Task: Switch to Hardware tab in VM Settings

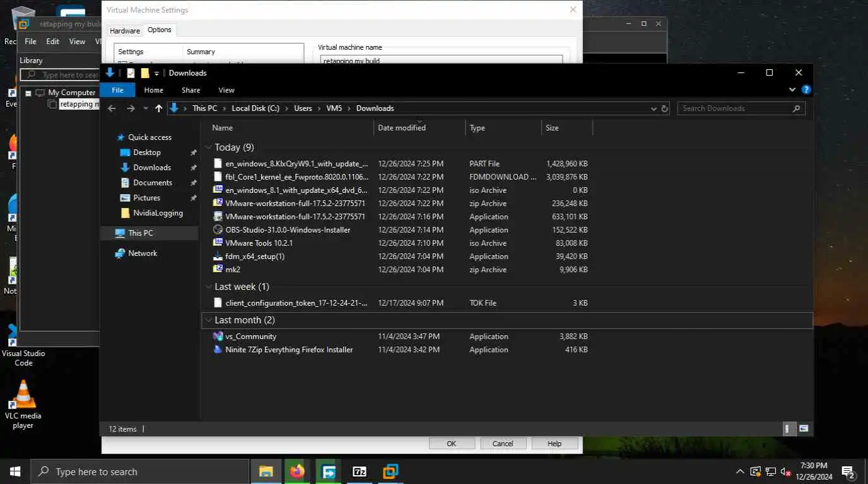Action: point(125,31)
